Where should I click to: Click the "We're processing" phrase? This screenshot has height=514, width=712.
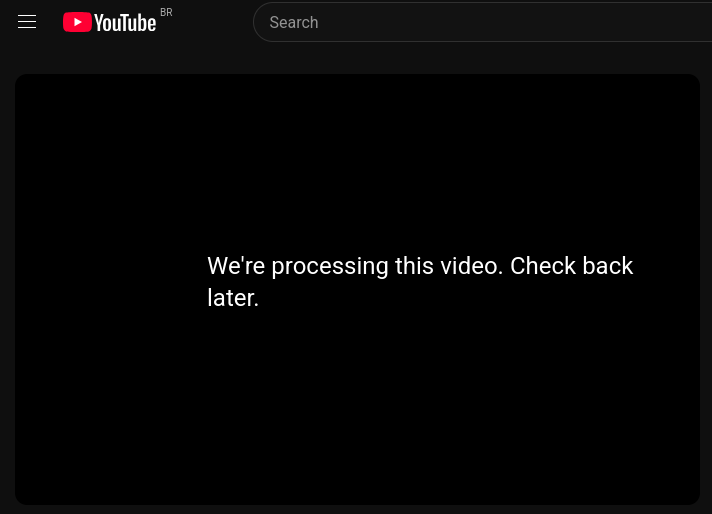pyautogui.click(x=298, y=266)
